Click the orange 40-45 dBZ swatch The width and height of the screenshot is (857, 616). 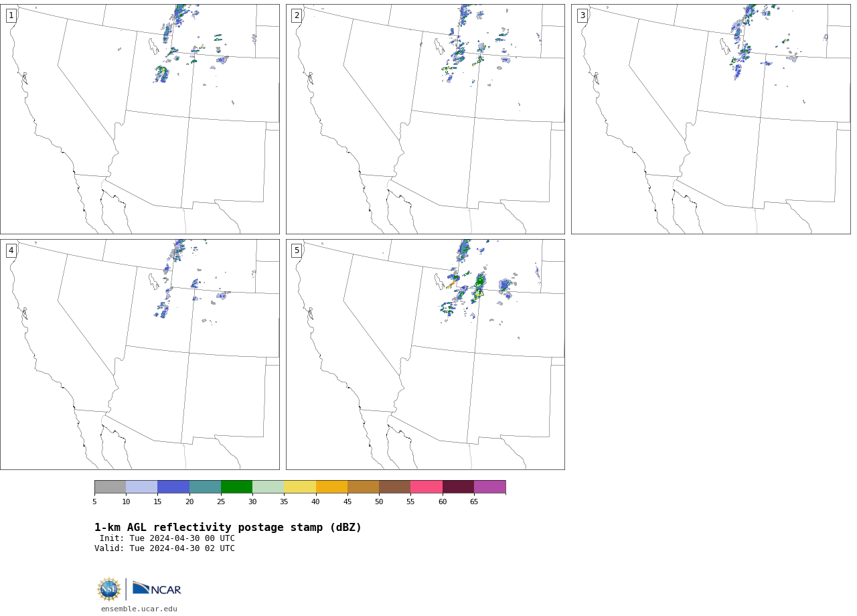point(331,487)
